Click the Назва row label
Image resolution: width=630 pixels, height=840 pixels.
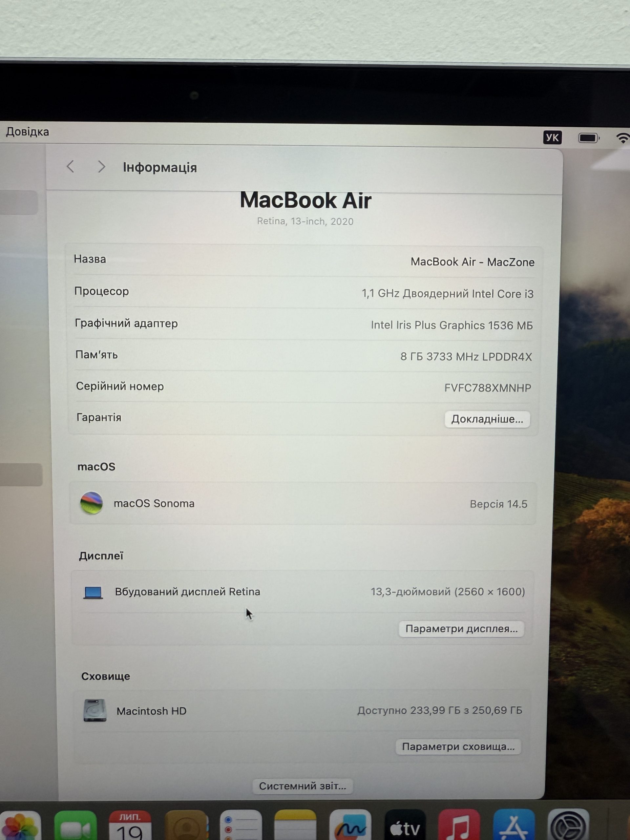tap(90, 259)
